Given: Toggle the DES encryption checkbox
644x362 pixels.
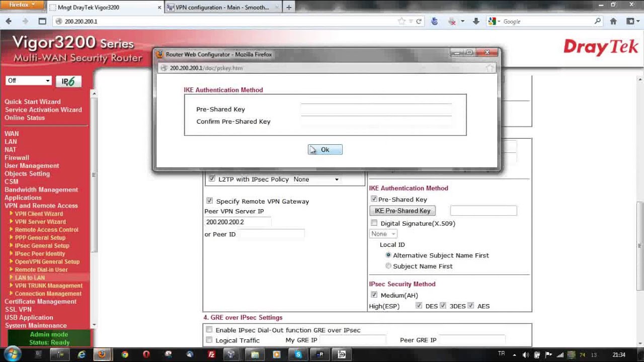Looking at the screenshot, I should pos(419,305).
